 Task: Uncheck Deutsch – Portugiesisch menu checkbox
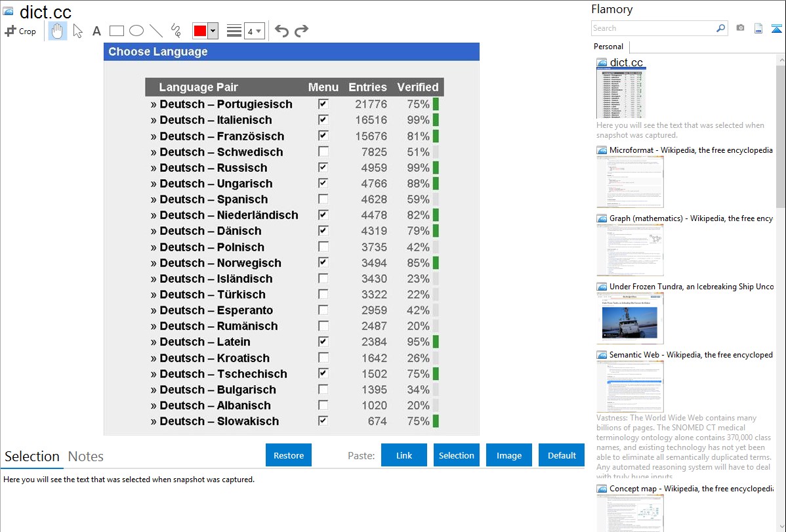323,104
